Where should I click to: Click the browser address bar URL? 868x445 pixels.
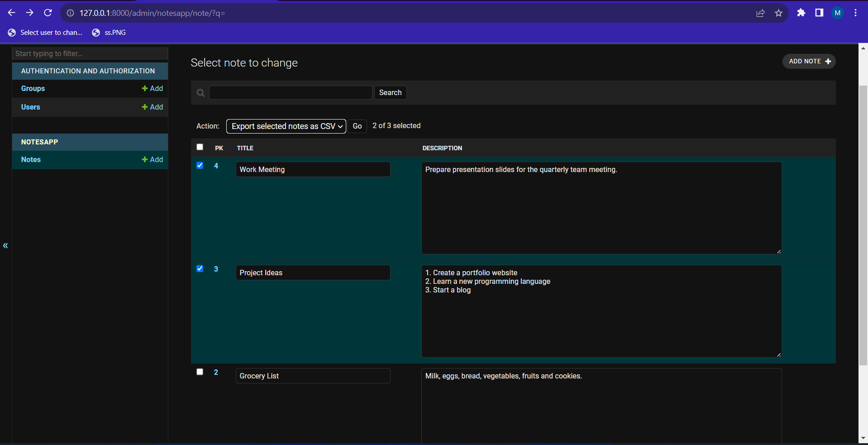pyautogui.click(x=153, y=13)
